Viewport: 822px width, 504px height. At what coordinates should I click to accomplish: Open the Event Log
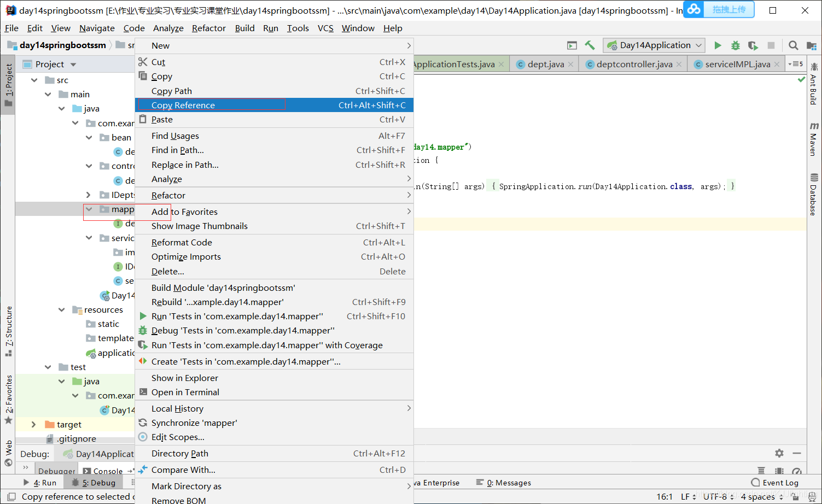coord(775,483)
